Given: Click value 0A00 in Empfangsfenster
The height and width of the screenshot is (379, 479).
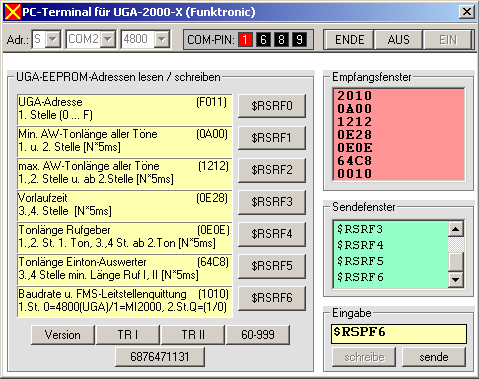Looking at the screenshot, I should click(x=354, y=109).
